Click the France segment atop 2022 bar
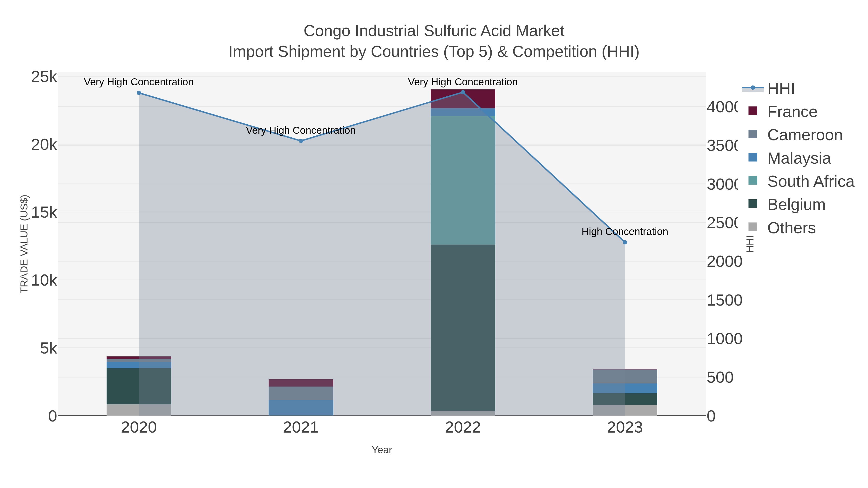 coord(463,99)
